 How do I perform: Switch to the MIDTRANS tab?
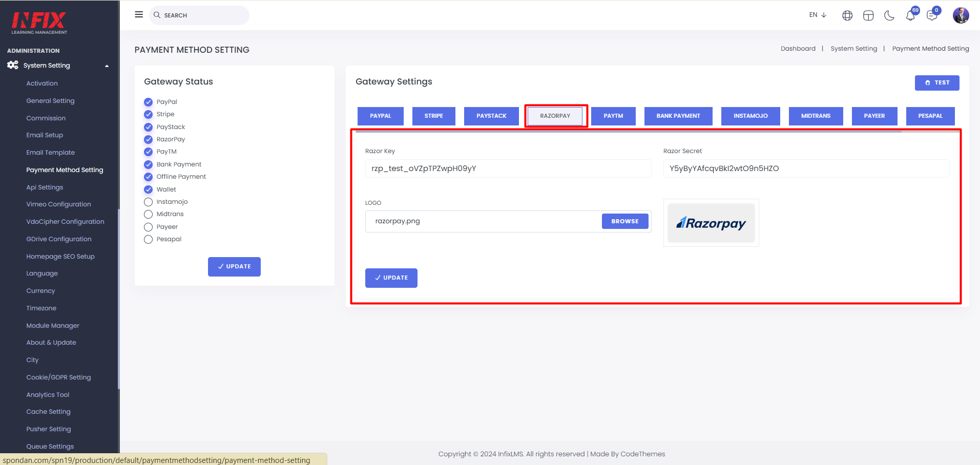pos(816,116)
